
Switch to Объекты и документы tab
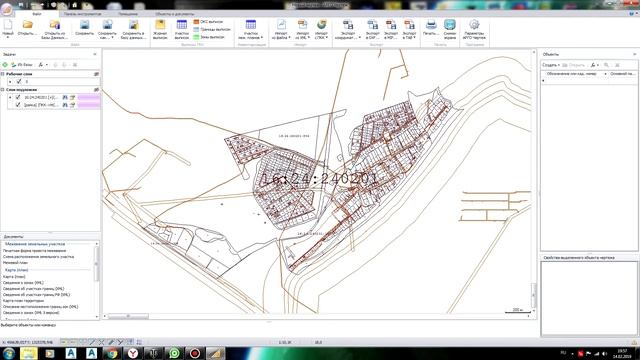point(174,14)
